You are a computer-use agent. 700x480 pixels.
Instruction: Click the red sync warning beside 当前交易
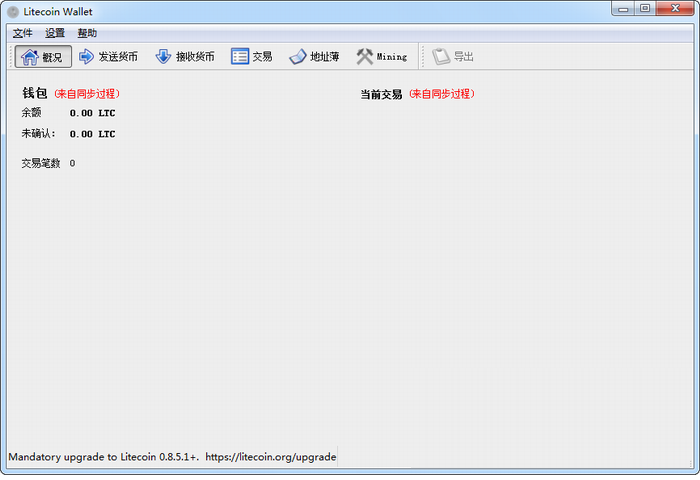442,94
